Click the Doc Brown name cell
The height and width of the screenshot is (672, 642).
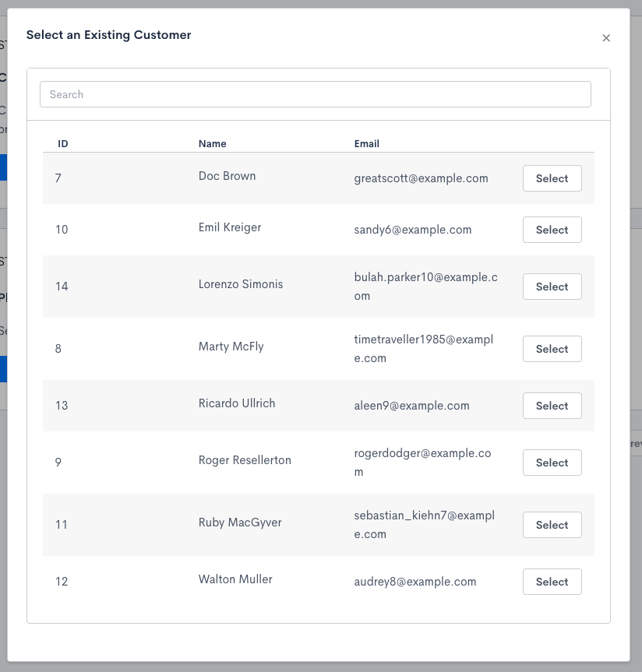(227, 176)
